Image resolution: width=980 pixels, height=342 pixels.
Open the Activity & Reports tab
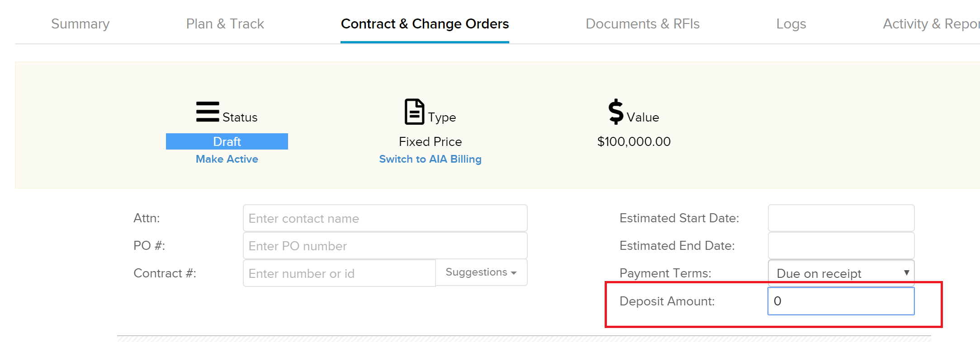[931, 23]
